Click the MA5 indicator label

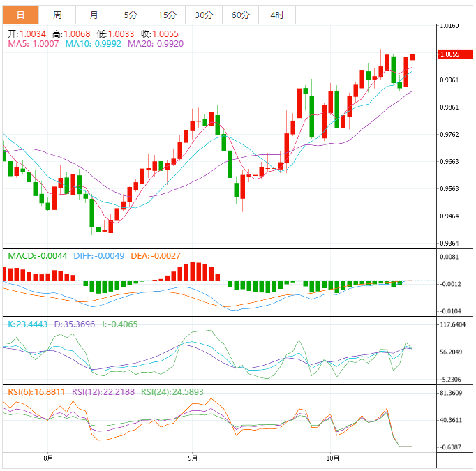[x=34, y=43]
